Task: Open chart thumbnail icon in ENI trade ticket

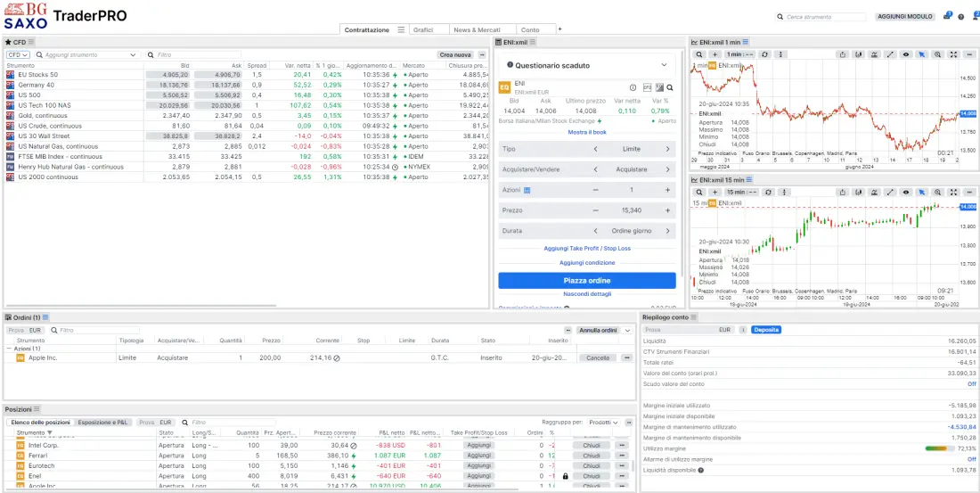Action: (658, 87)
